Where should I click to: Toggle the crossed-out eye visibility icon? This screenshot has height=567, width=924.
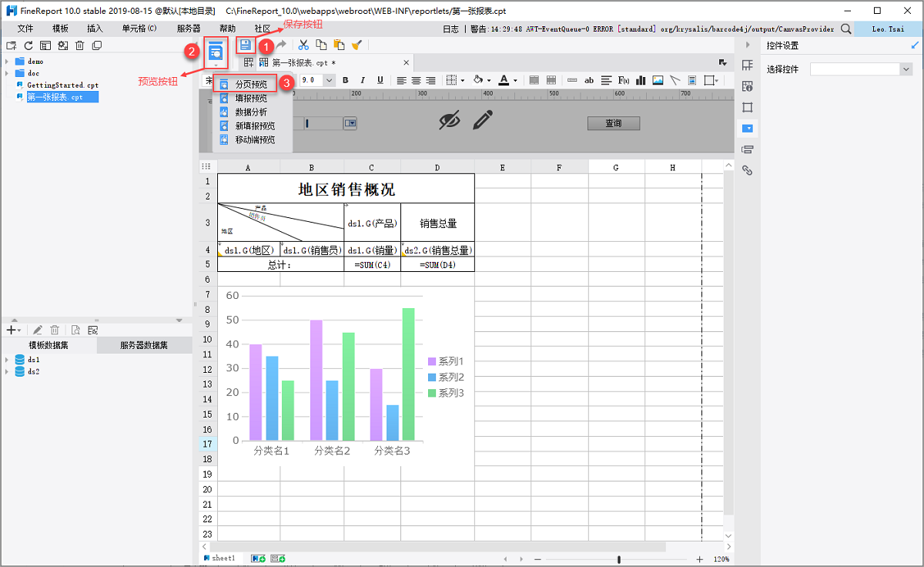[450, 120]
